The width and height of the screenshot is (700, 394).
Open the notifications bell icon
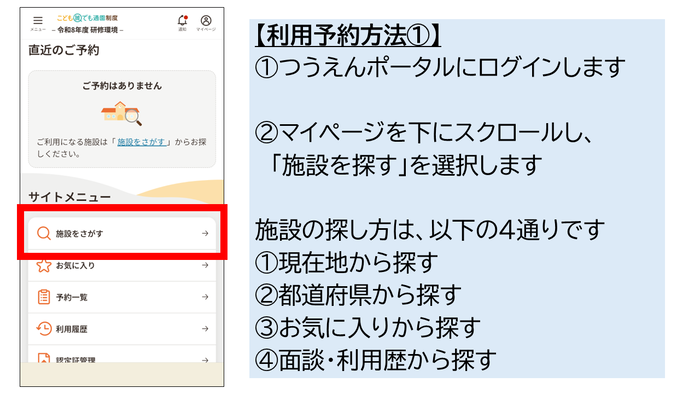pyautogui.click(x=182, y=22)
